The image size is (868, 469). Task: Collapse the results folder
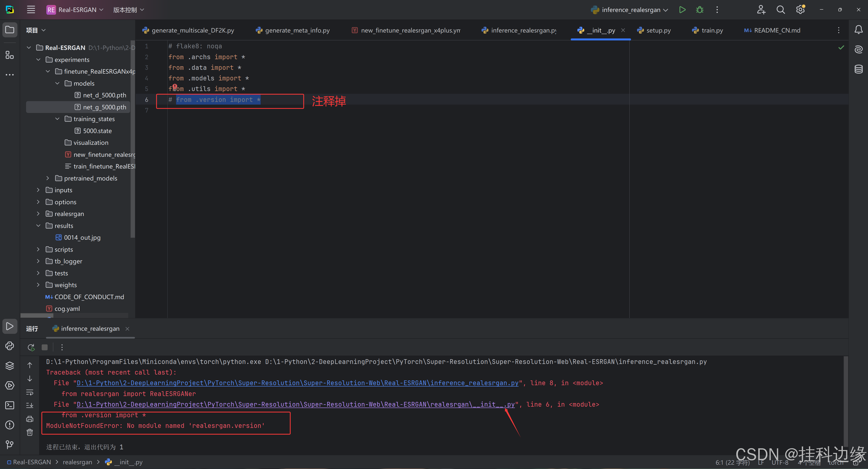(38, 226)
